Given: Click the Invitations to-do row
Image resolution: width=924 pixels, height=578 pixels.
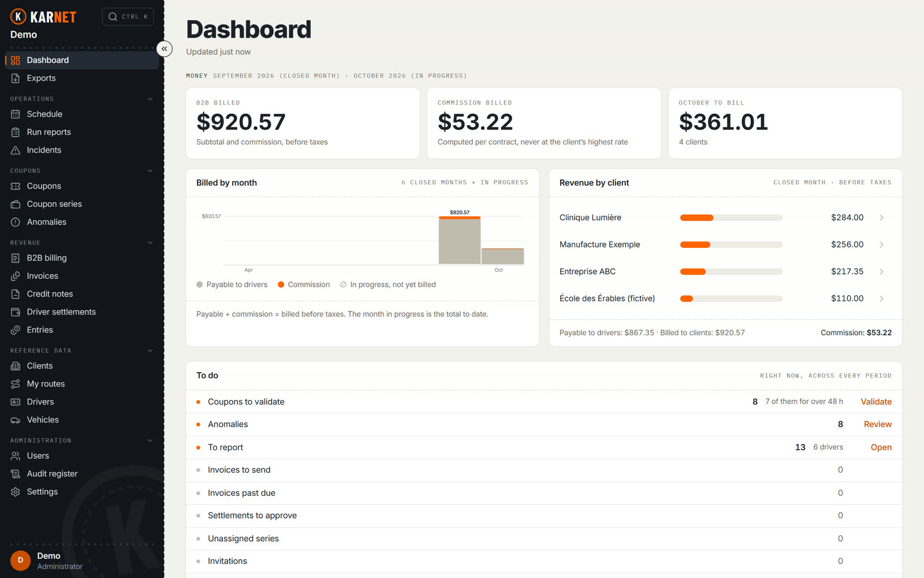Looking at the screenshot, I should coord(544,561).
